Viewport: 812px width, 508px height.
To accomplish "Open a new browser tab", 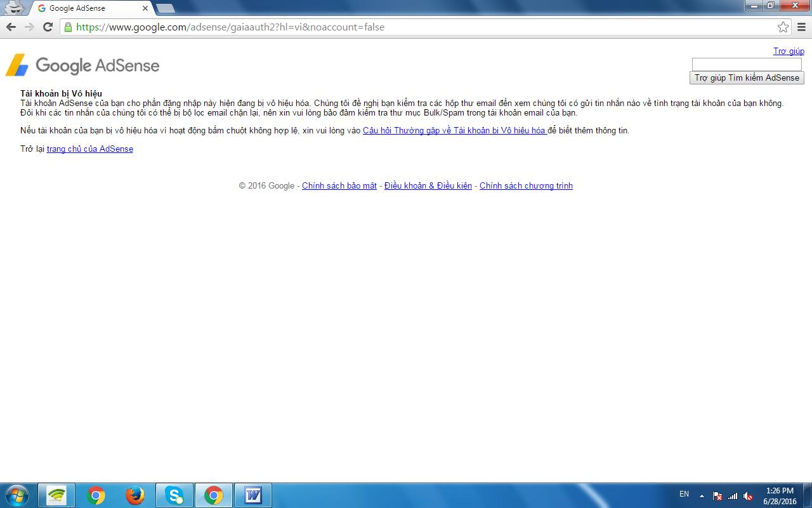I will 165,8.
